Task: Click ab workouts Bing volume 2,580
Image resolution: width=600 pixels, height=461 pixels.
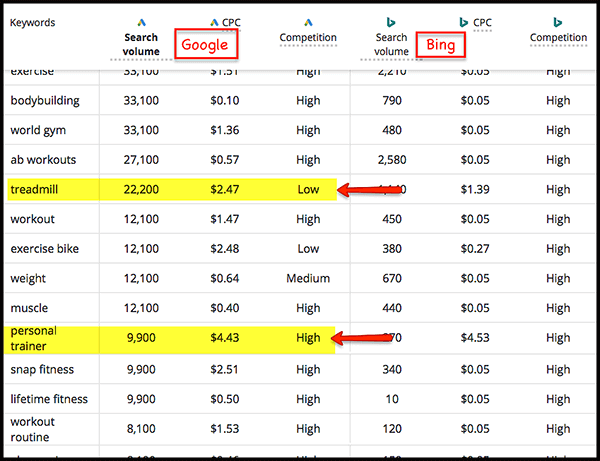Action: click(392, 160)
